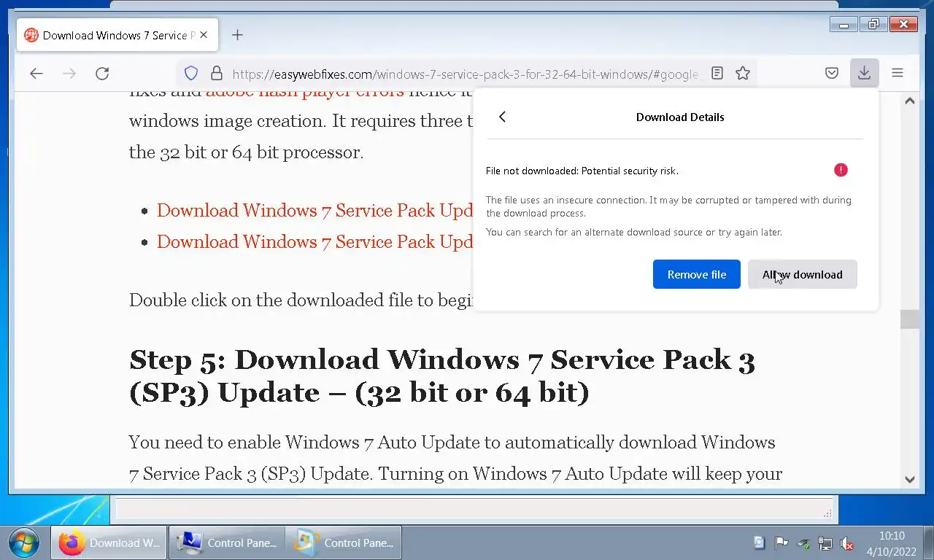Open the clock showing 10:10

(x=892, y=542)
